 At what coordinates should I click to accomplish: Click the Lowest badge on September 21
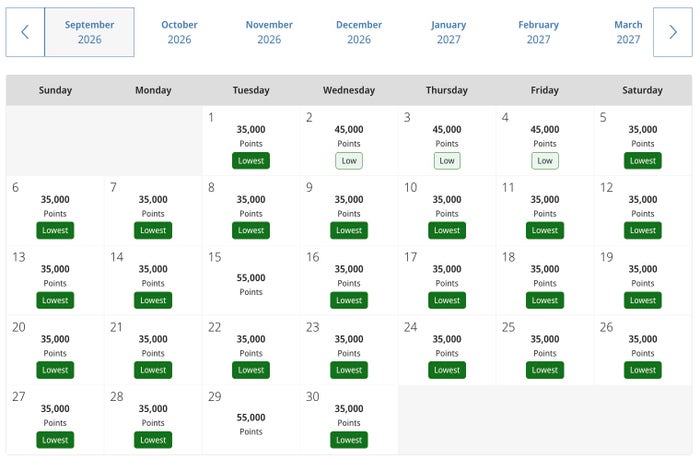[153, 370]
